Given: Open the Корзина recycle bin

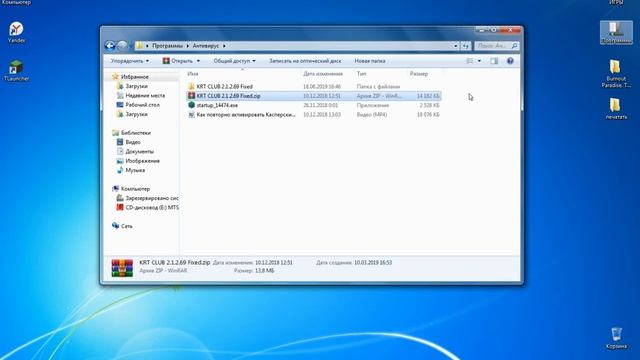Looking at the screenshot, I should (616, 338).
